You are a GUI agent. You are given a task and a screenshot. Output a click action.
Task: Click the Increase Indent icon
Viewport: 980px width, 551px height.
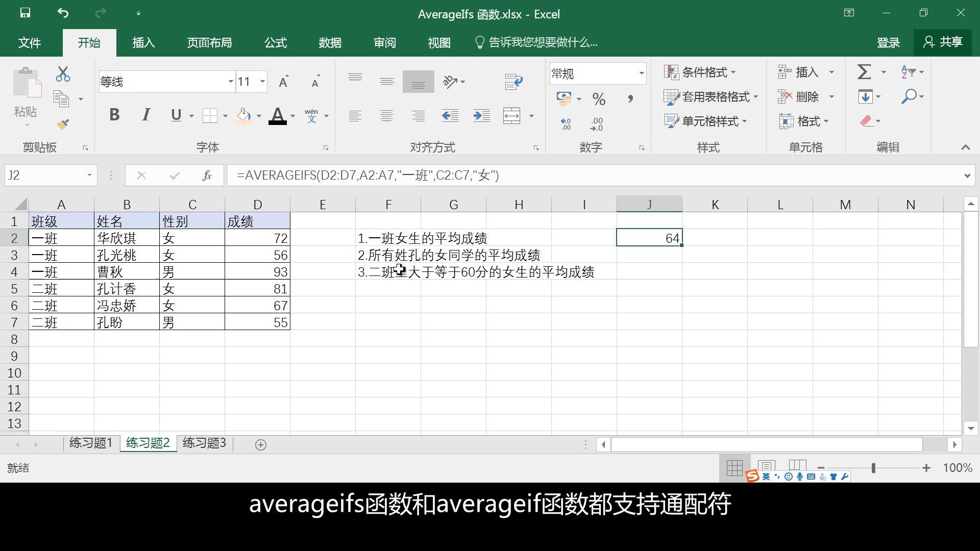(481, 116)
